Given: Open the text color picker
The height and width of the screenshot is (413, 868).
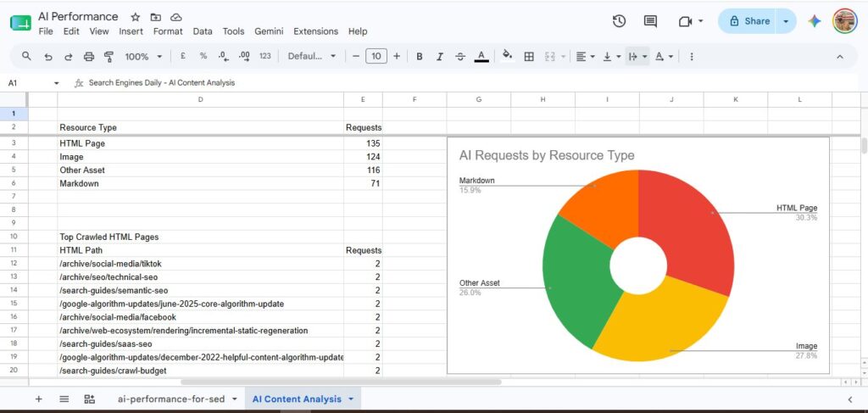Looking at the screenshot, I should [x=481, y=57].
